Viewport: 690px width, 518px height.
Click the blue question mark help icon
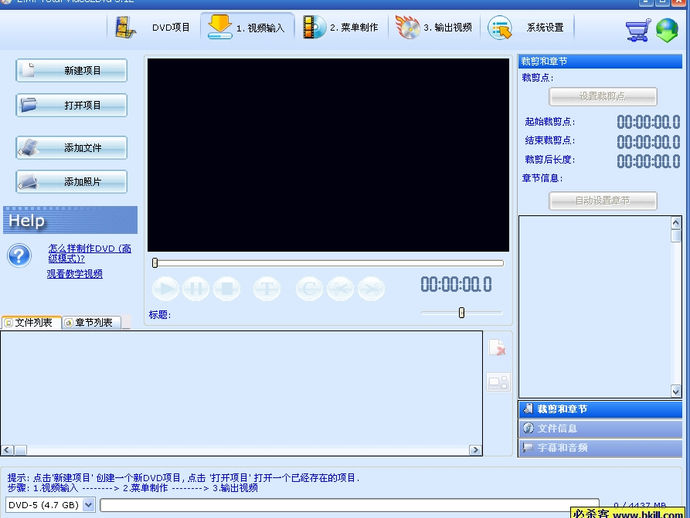(19, 255)
